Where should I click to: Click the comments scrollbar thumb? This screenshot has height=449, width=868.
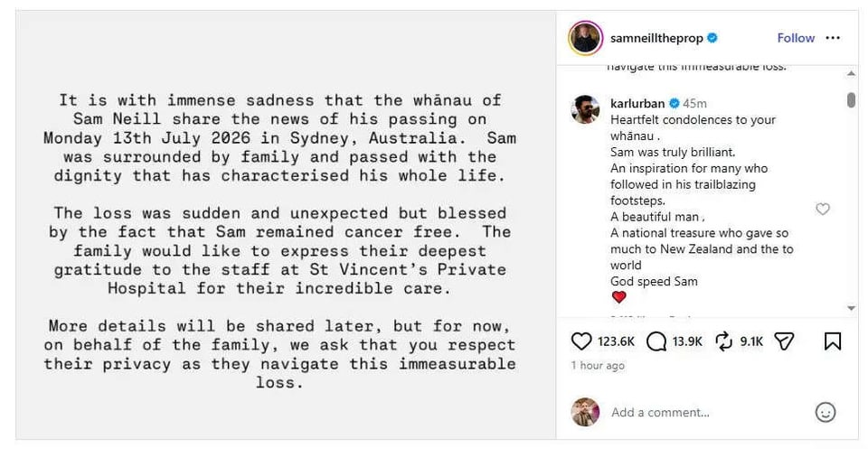(851, 99)
